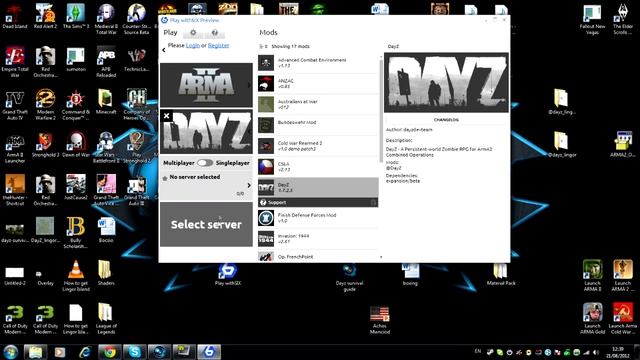Click the favorite star beside No server selected
The width and height of the screenshot is (640, 360).
point(165,178)
